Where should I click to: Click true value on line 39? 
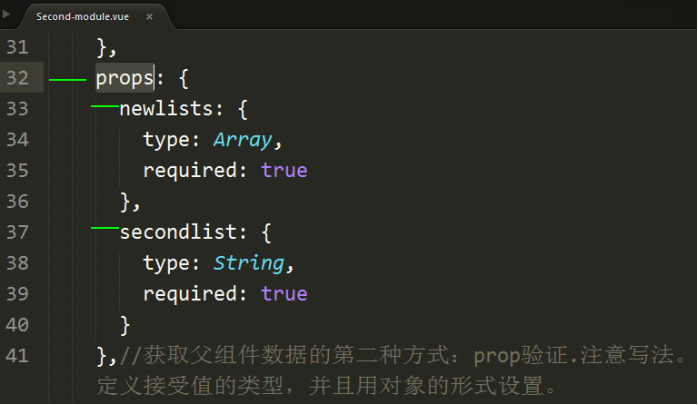[284, 294]
